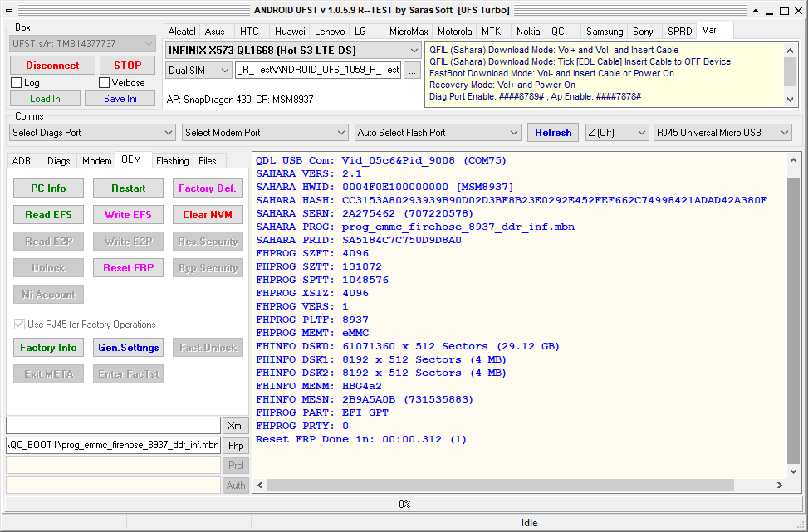Switch to the Nokia brand tab
The width and height of the screenshot is (808, 532).
point(528,32)
